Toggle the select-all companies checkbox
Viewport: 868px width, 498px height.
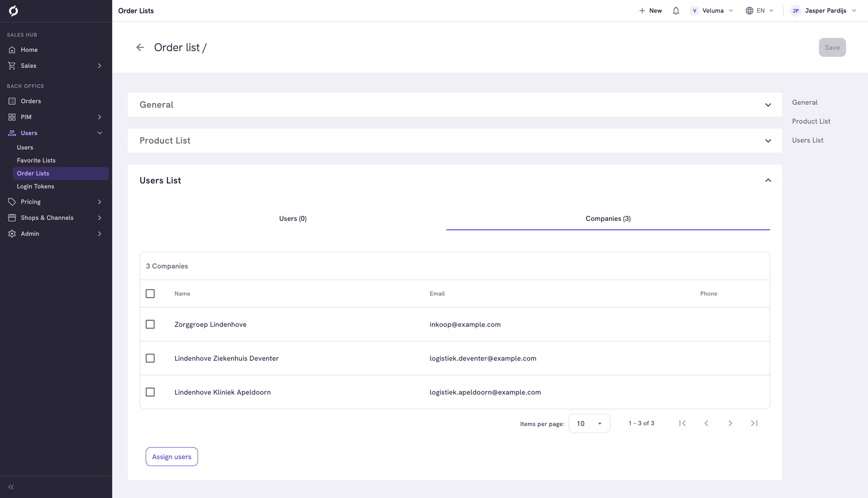coord(150,294)
